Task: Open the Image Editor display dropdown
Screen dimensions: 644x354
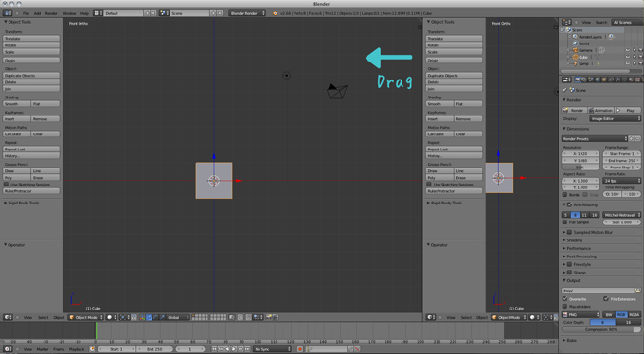Action: tap(615, 118)
